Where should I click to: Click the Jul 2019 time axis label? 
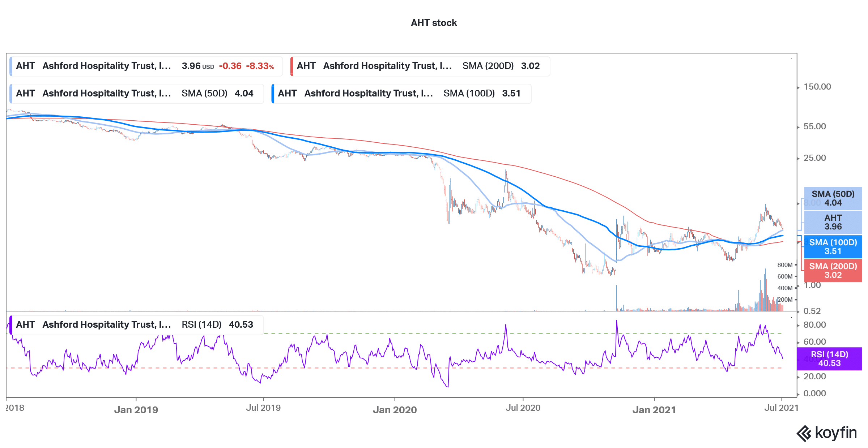pos(263,408)
